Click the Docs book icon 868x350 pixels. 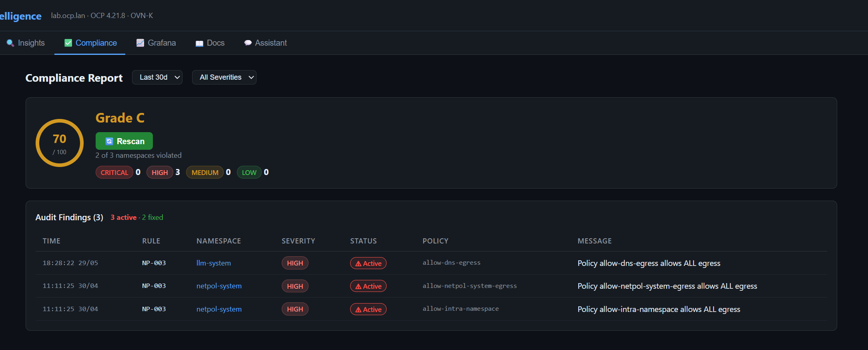coord(199,43)
